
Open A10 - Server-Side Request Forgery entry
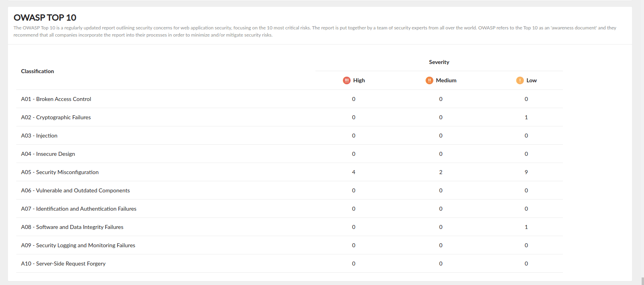[x=63, y=264]
